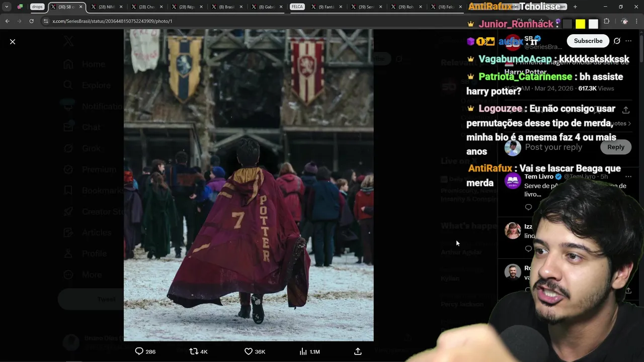Open the Grok icon beside Subscribe

[x=617, y=41]
